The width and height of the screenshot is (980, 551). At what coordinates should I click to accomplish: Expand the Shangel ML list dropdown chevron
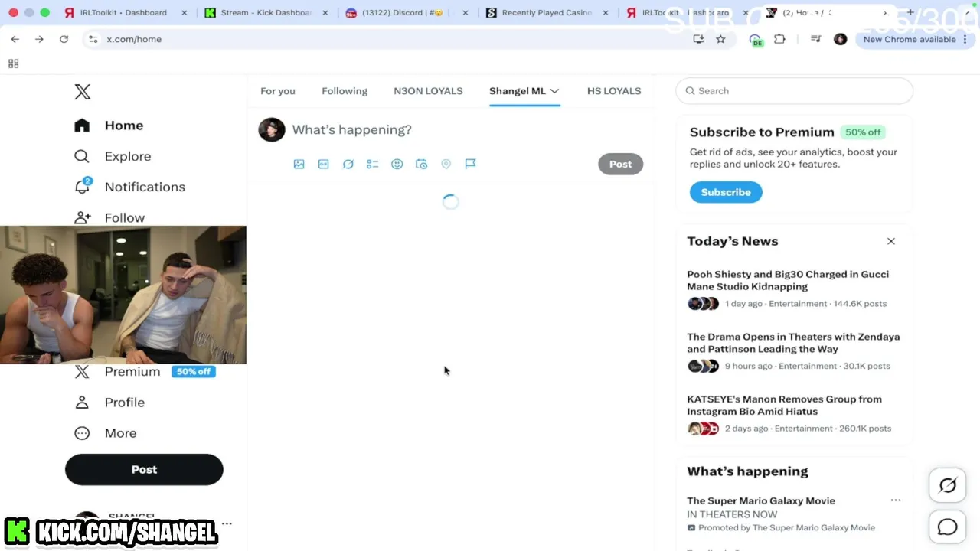click(x=555, y=91)
